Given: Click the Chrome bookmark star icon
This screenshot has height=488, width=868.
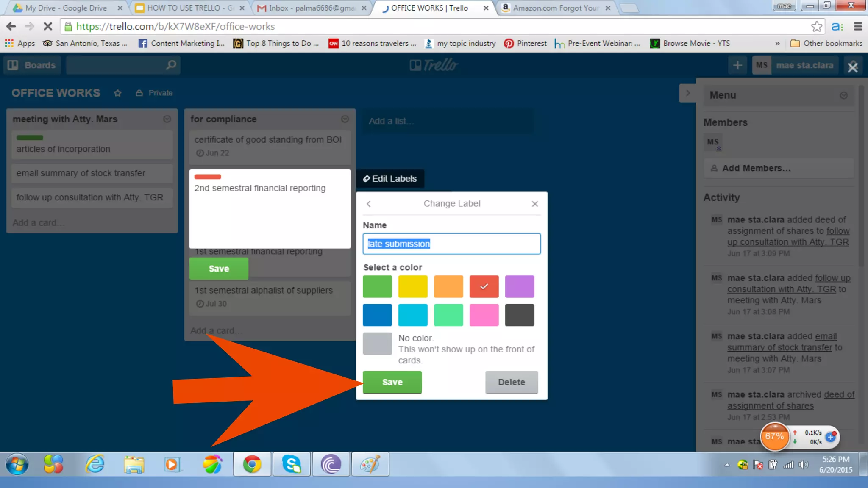Looking at the screenshot, I should (816, 26).
